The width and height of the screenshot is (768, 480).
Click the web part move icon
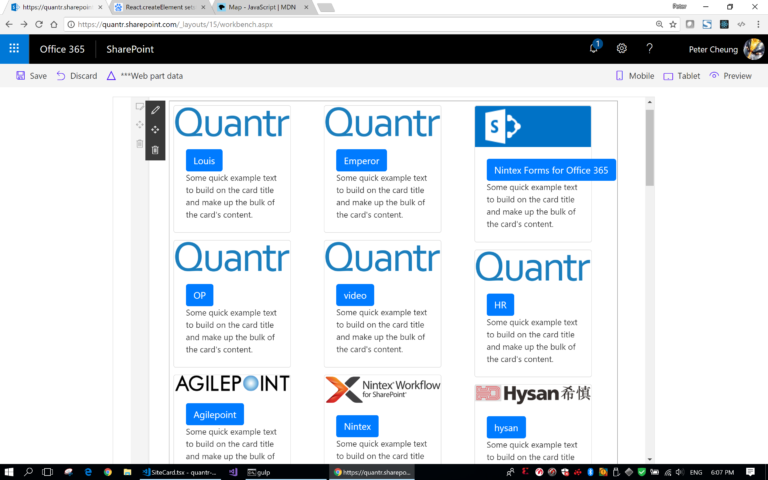(x=155, y=130)
